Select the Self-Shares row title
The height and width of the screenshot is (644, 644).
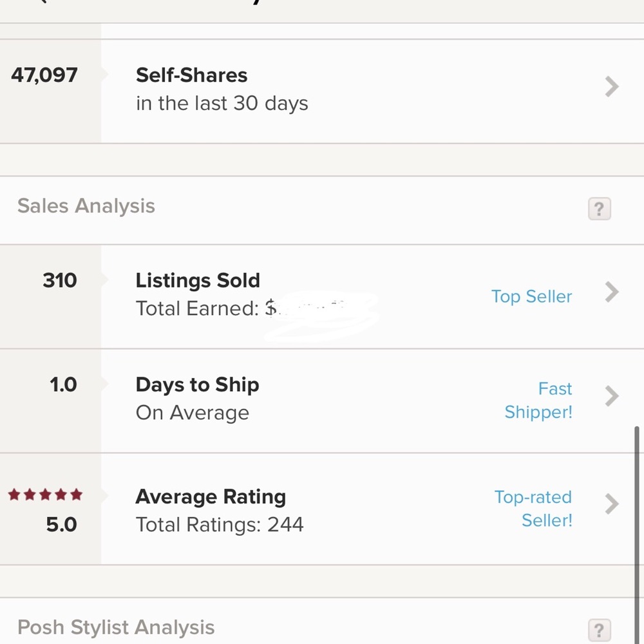(x=191, y=75)
